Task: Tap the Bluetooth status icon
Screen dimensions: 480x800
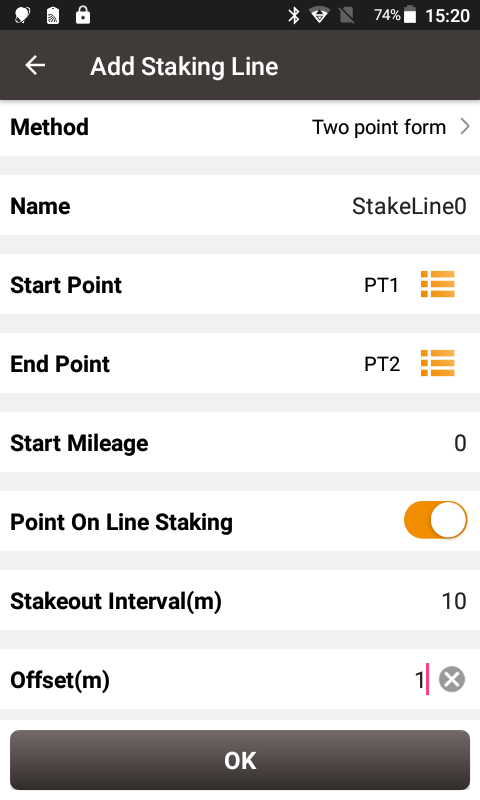Action: [x=294, y=15]
